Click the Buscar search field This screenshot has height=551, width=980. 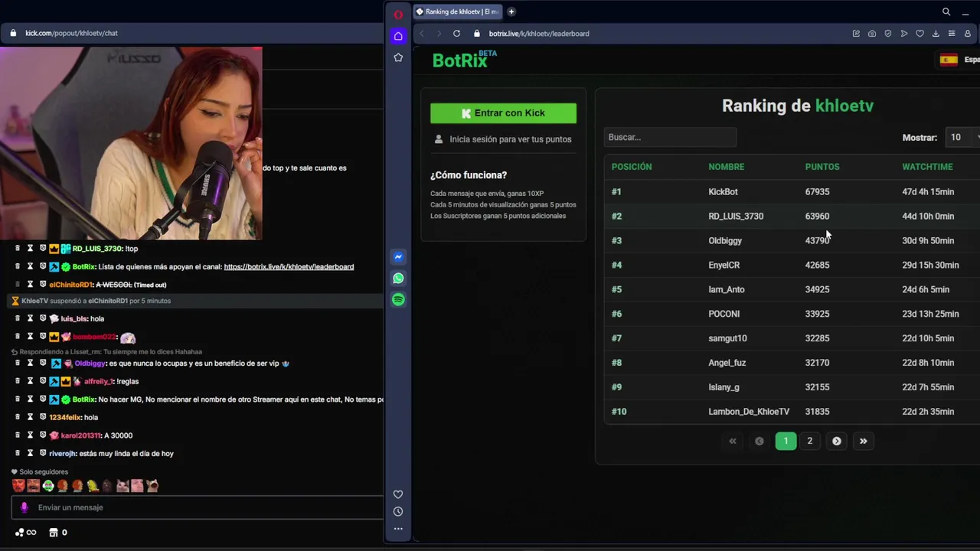[670, 137]
